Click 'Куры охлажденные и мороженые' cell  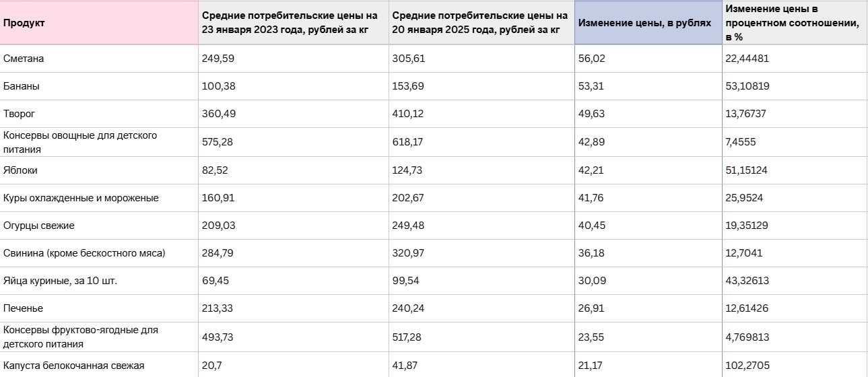click(81, 198)
